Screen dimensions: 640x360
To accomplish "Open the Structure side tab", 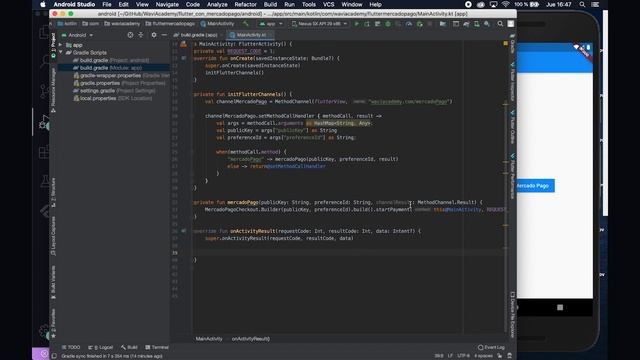I will [x=53, y=192].
